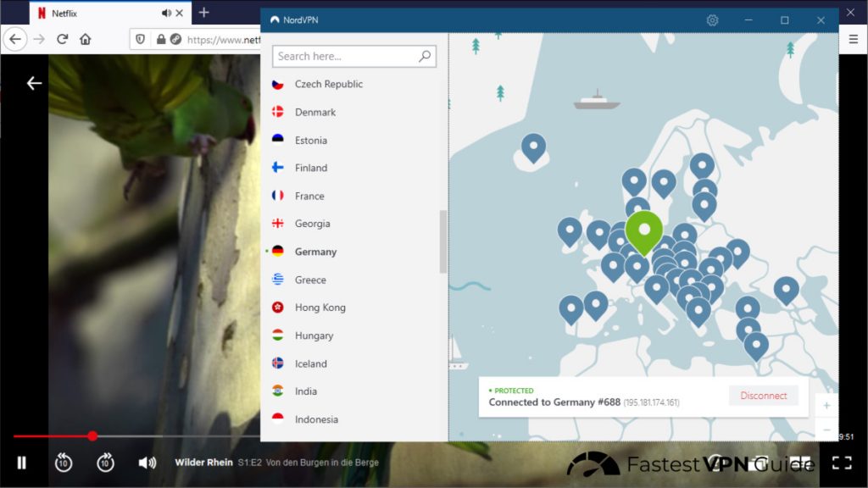Viewport: 868px width, 488px height.
Task: Select France from the country list
Action: (309, 196)
